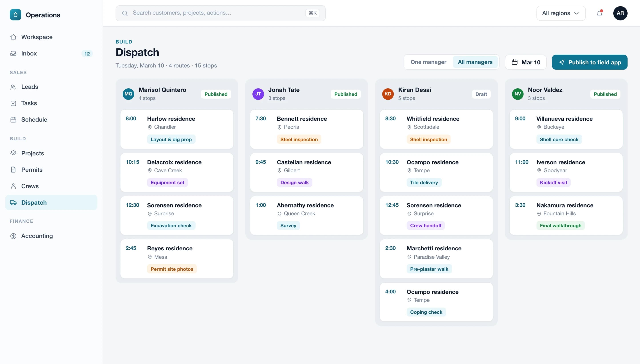Click the Accounting dollar icon
640x364 pixels.
coord(13,236)
